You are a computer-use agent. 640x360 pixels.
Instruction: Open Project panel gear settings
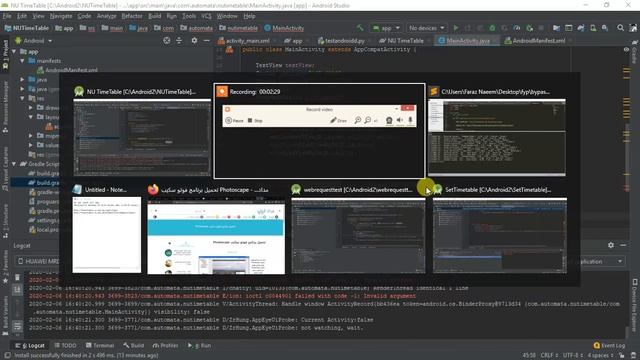click(194, 40)
